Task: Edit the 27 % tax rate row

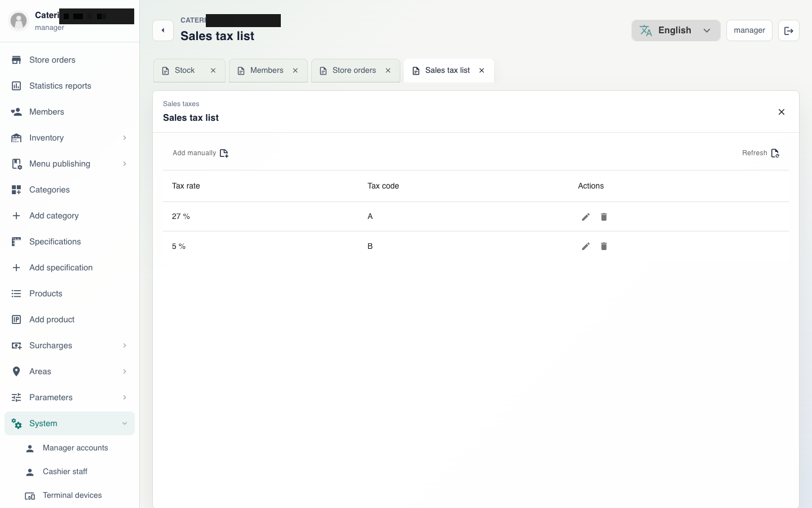Action: (586, 217)
